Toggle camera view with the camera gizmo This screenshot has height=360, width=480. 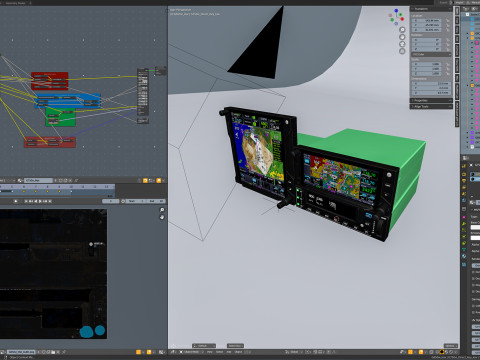tap(402, 44)
